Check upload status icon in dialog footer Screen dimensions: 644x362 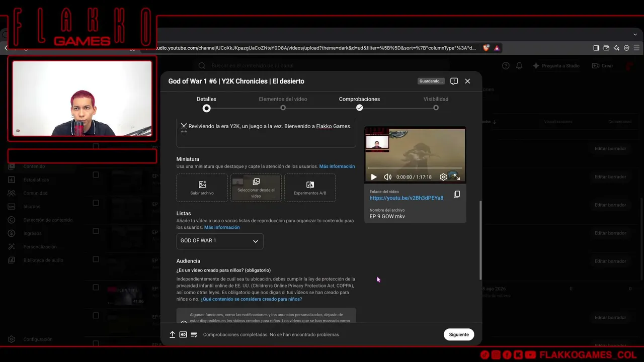click(x=172, y=334)
